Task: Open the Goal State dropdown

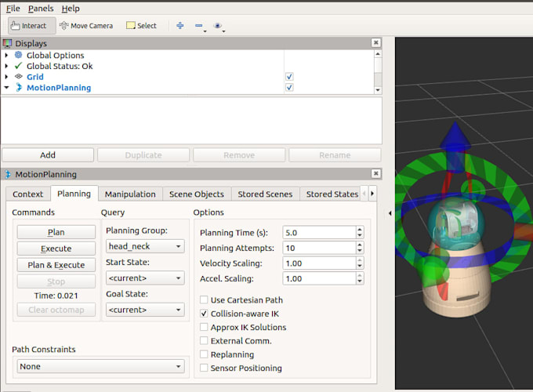Action: [145, 310]
